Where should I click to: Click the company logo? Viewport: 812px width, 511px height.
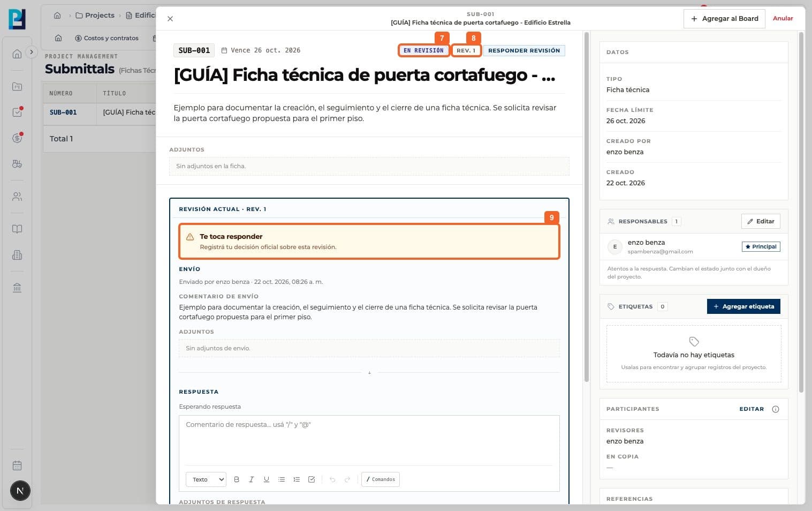click(17, 19)
